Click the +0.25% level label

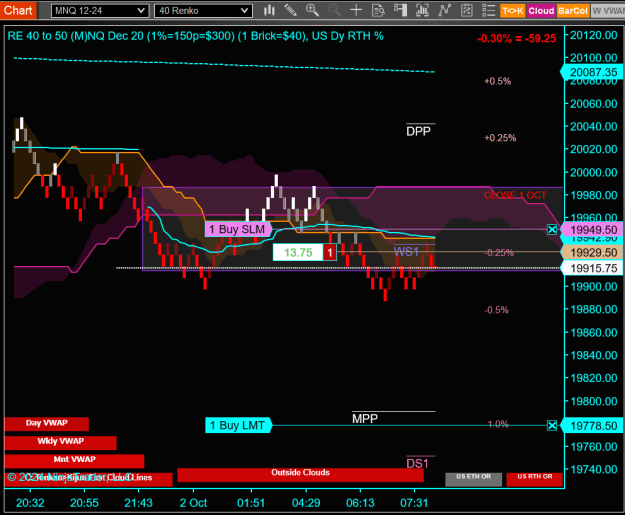(x=500, y=138)
